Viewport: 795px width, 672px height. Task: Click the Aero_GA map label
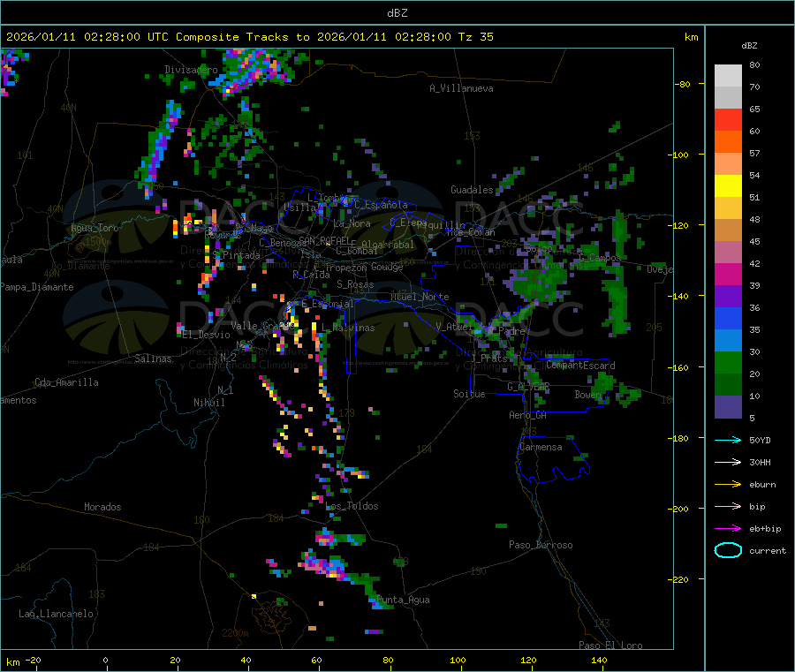pos(527,415)
